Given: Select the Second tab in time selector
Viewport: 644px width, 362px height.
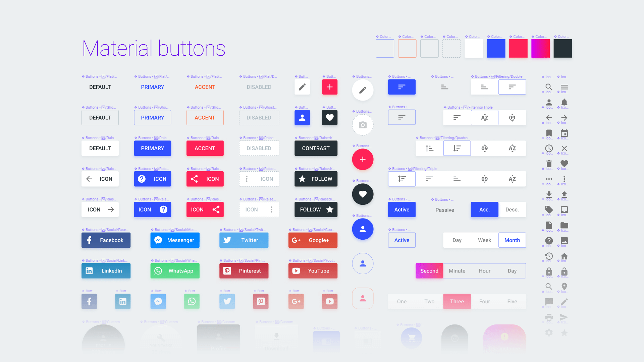Looking at the screenshot, I should [428, 270].
